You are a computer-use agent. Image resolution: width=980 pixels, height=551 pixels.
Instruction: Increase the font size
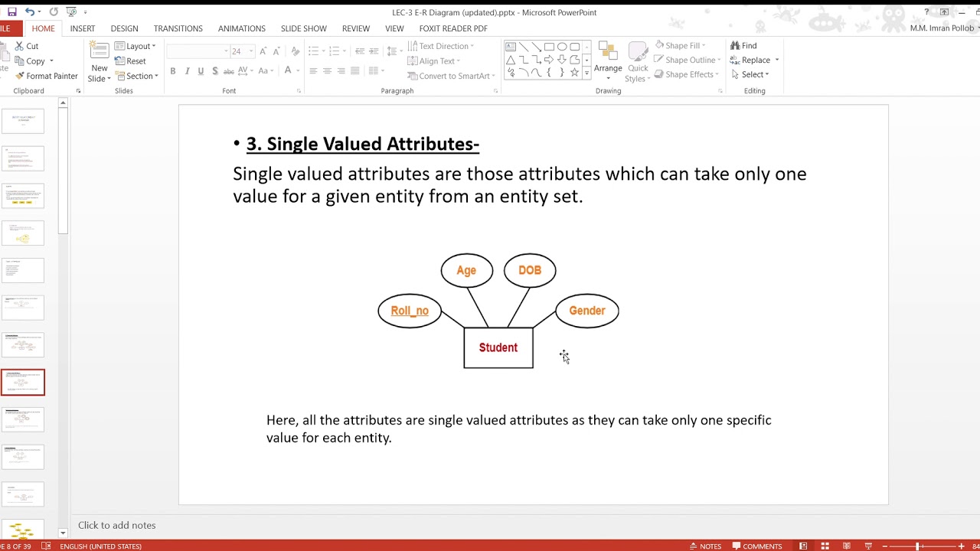point(263,51)
